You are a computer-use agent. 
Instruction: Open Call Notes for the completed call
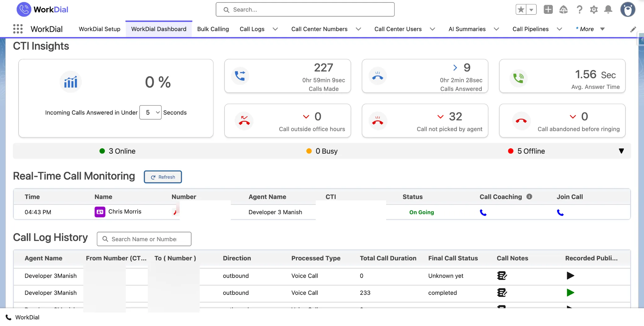[x=502, y=293]
